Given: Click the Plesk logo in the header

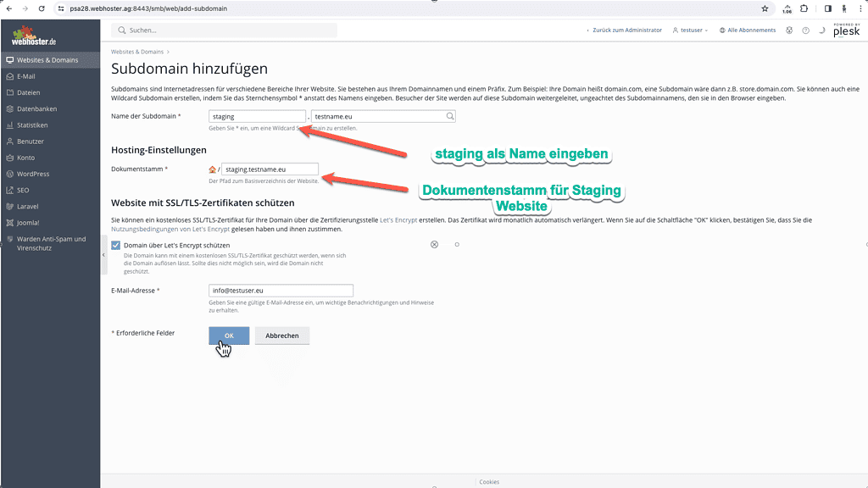Looking at the screenshot, I should tap(847, 32).
